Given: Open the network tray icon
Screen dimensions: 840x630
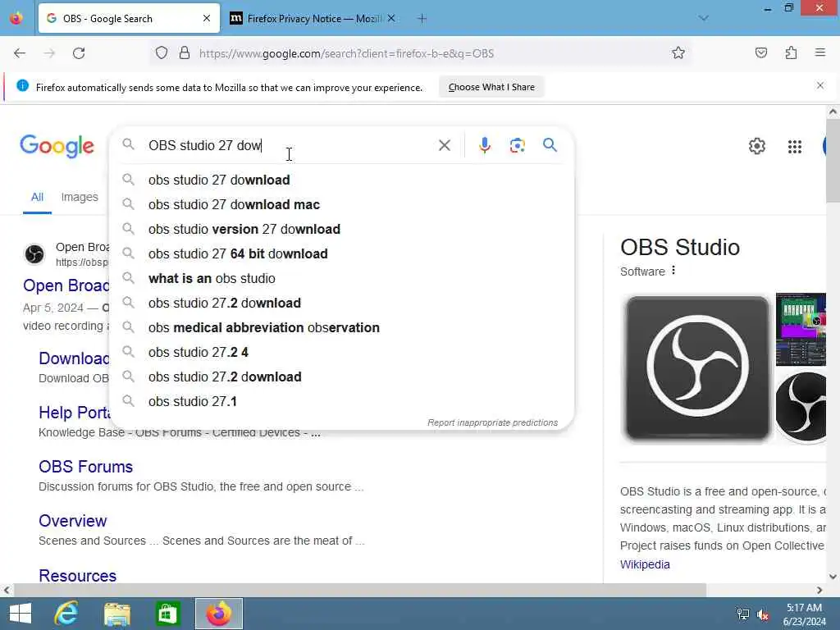Looking at the screenshot, I should coord(742,614).
